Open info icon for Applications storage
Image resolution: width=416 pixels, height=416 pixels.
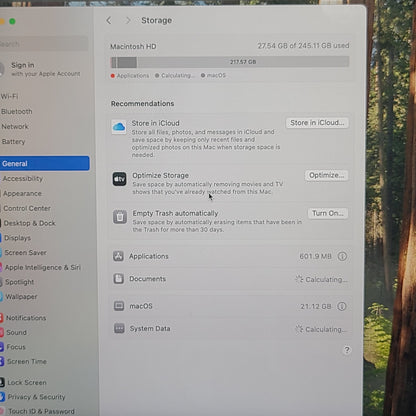click(342, 256)
